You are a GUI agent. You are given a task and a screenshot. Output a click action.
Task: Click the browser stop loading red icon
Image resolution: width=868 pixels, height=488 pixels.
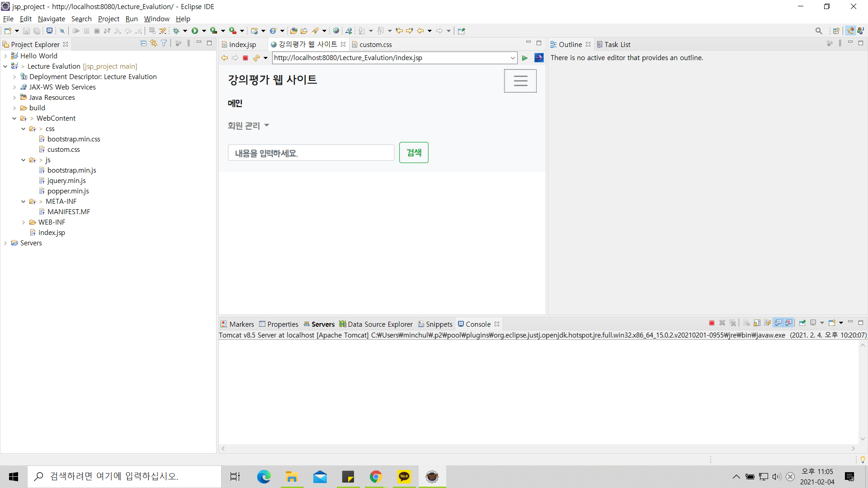245,58
